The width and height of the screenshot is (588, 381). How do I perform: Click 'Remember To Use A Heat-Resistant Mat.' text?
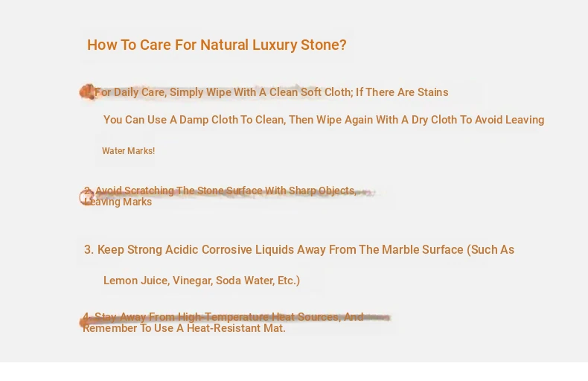(184, 328)
